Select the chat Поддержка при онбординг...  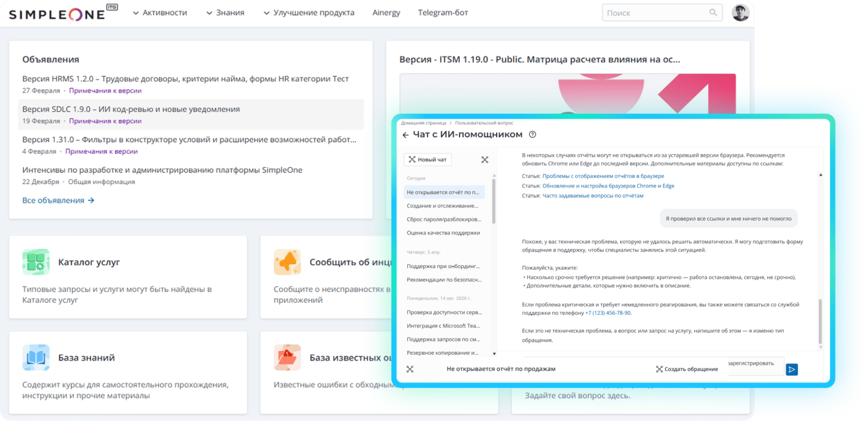tap(444, 266)
